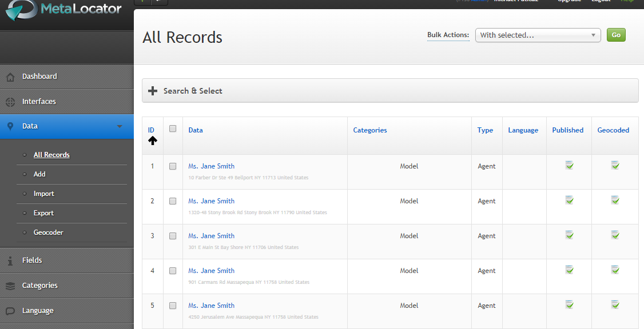Click the Interfaces globe icon
The image size is (644, 329).
[x=10, y=102]
